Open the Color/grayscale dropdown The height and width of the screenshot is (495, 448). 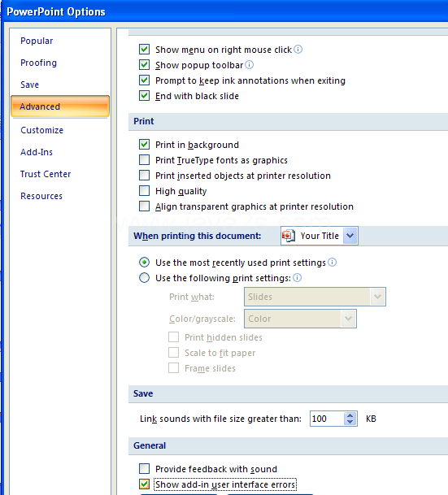[348, 319]
